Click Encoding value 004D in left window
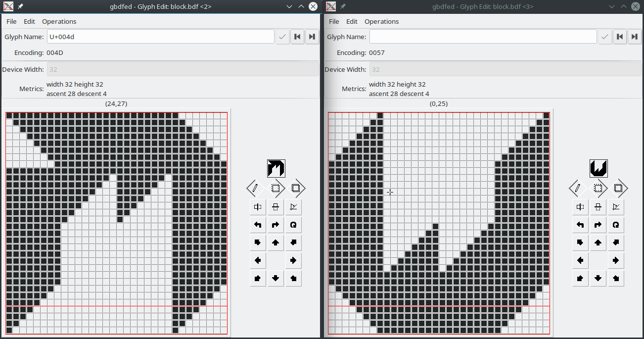Image resolution: width=644 pixels, height=339 pixels. click(55, 52)
